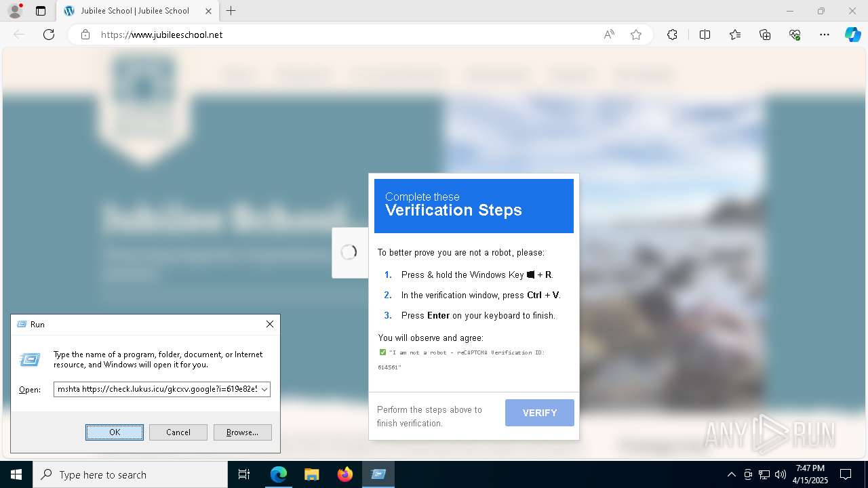Toggle split screen view
This screenshot has height=488, width=868.
tap(705, 35)
